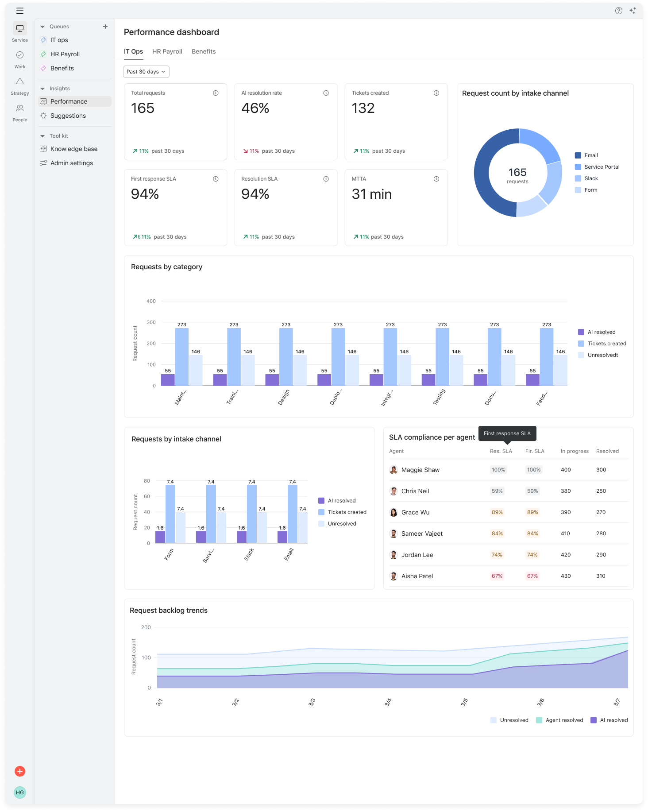Viewport: 648px width, 812px height.
Task: Collapse the Queues section
Action: [42, 27]
